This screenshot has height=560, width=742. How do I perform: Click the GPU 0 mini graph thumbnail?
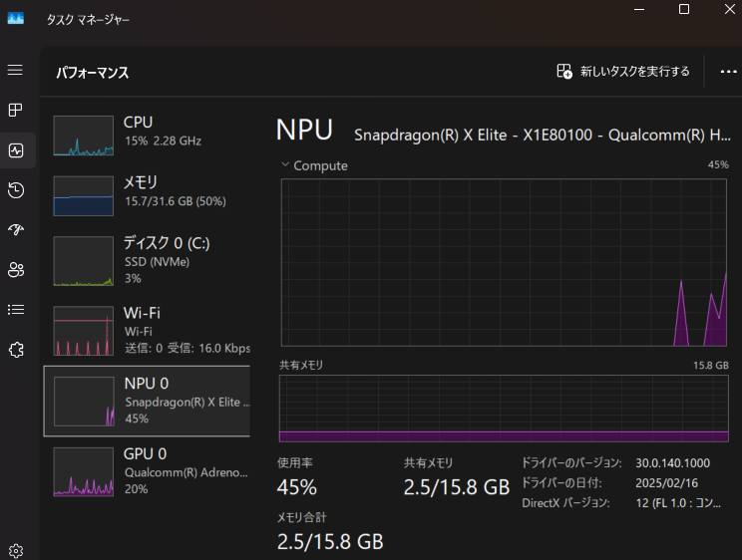tap(84, 472)
